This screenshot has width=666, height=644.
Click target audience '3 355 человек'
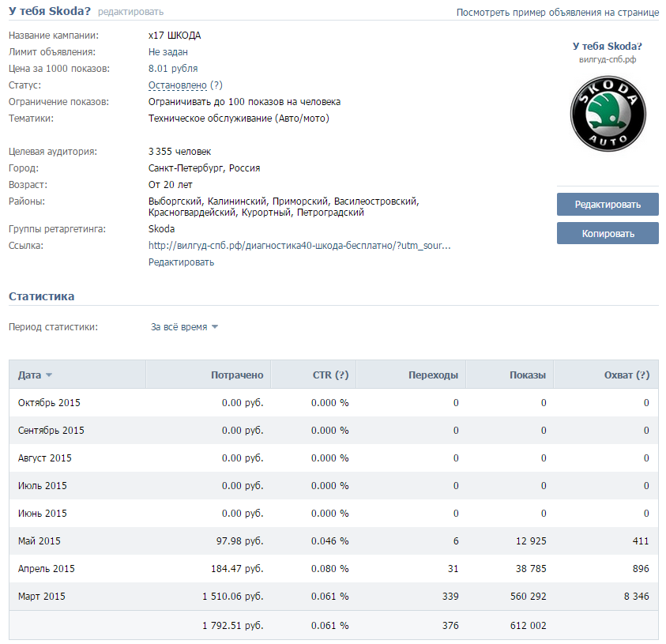[x=179, y=151]
